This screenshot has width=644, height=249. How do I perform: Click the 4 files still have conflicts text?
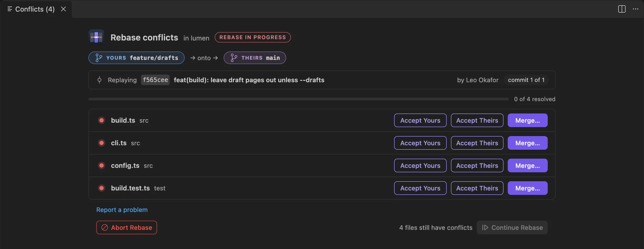(x=436, y=227)
